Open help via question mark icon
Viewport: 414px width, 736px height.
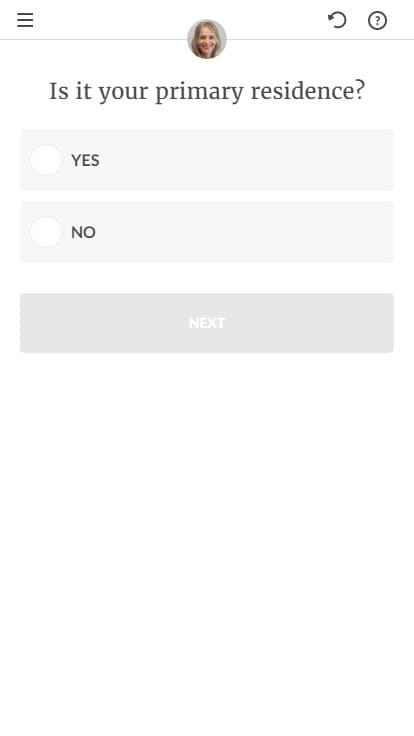377,21
